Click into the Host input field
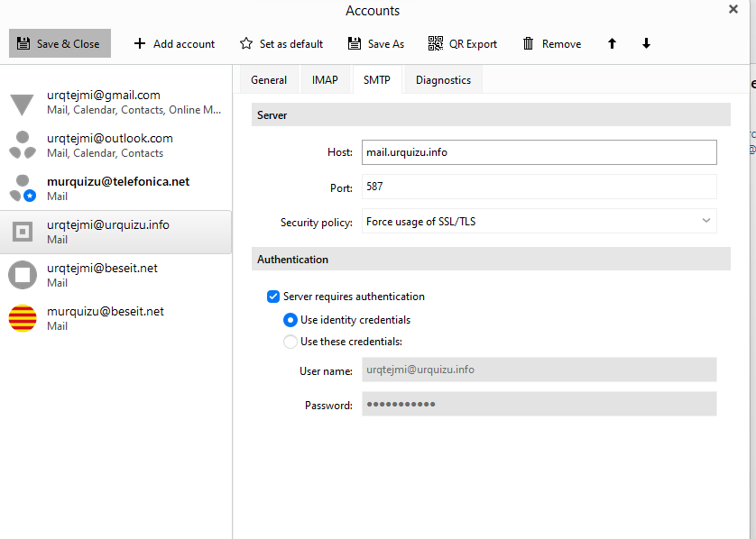Screen dimensions: 756x539 pyautogui.click(x=539, y=152)
